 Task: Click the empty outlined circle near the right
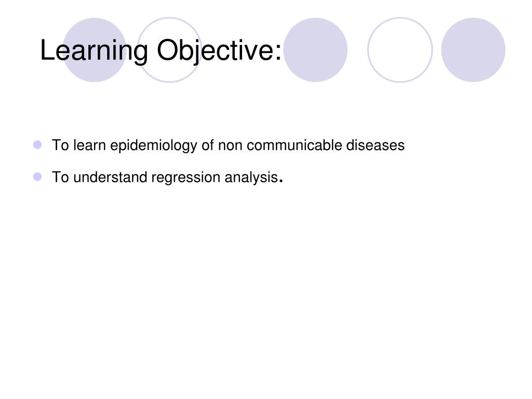(400, 50)
